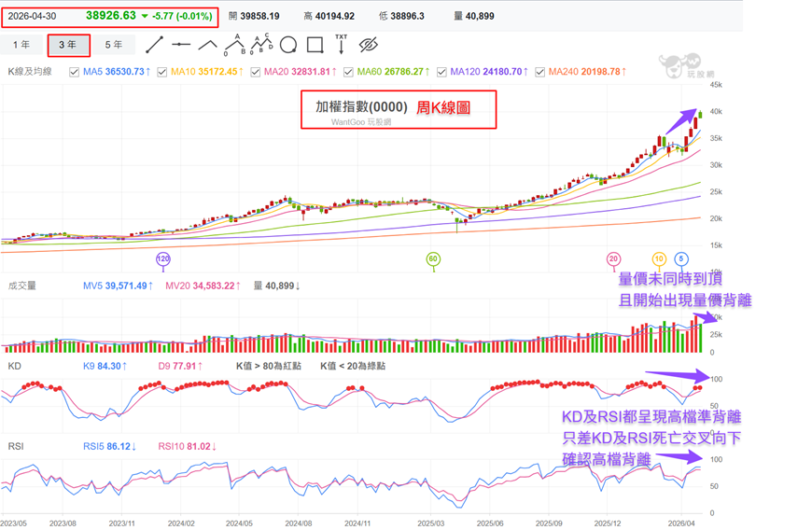Click the MV20 34,583.22 value
The width and height of the screenshot is (812, 530).
pos(203,286)
